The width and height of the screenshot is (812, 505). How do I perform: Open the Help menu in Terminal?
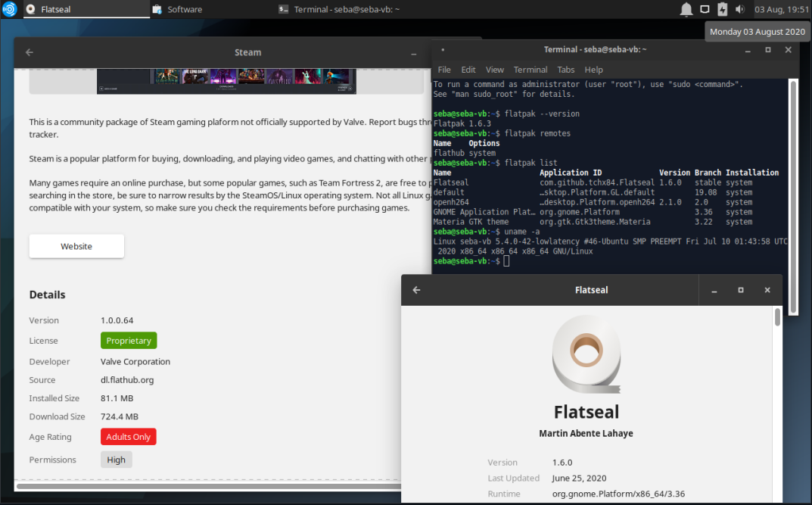(593, 69)
